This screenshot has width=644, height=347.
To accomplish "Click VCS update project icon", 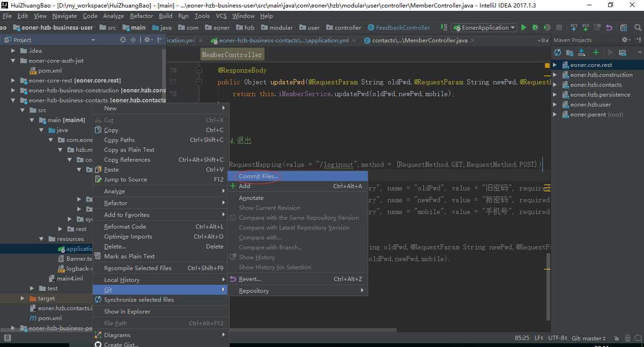I will (x=574, y=27).
